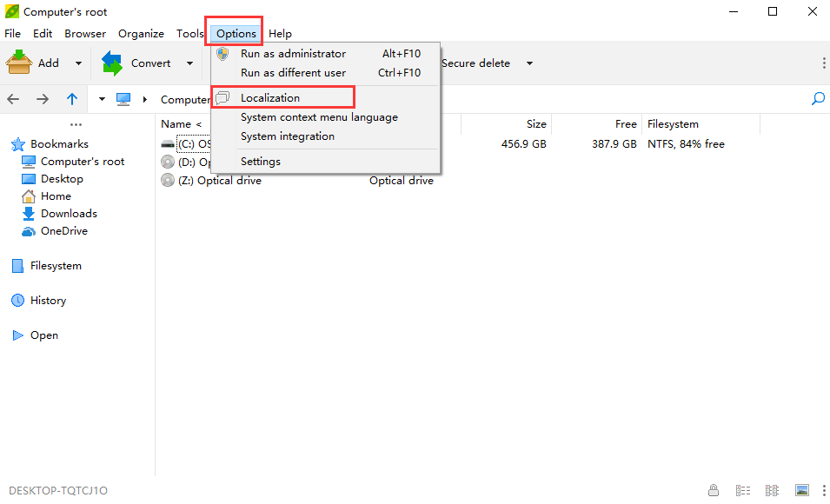Click the Add archive box icon
The height and width of the screenshot is (504, 830).
coord(19,63)
